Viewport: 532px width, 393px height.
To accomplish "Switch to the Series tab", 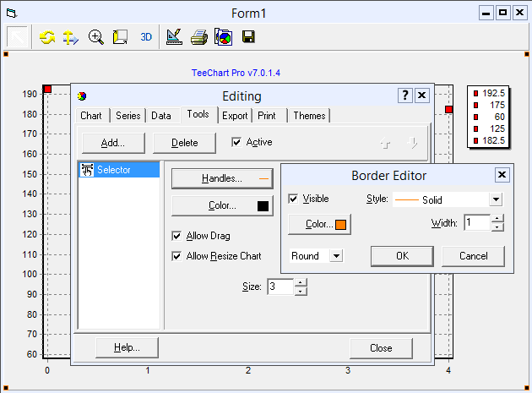I will click(128, 116).
